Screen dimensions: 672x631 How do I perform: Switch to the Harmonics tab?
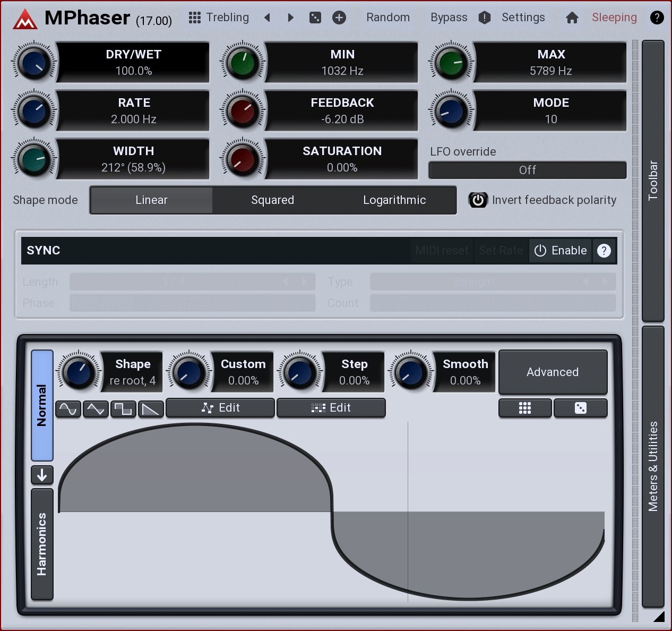[x=42, y=544]
